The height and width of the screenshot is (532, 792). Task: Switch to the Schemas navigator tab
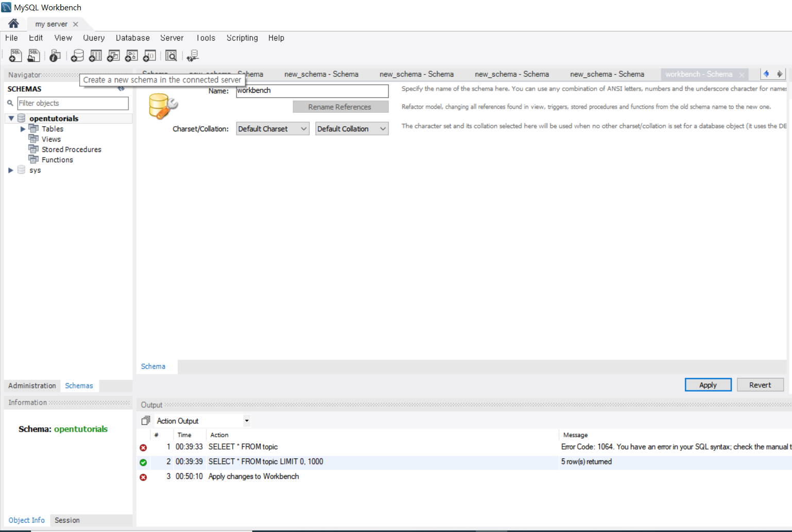tap(79, 386)
